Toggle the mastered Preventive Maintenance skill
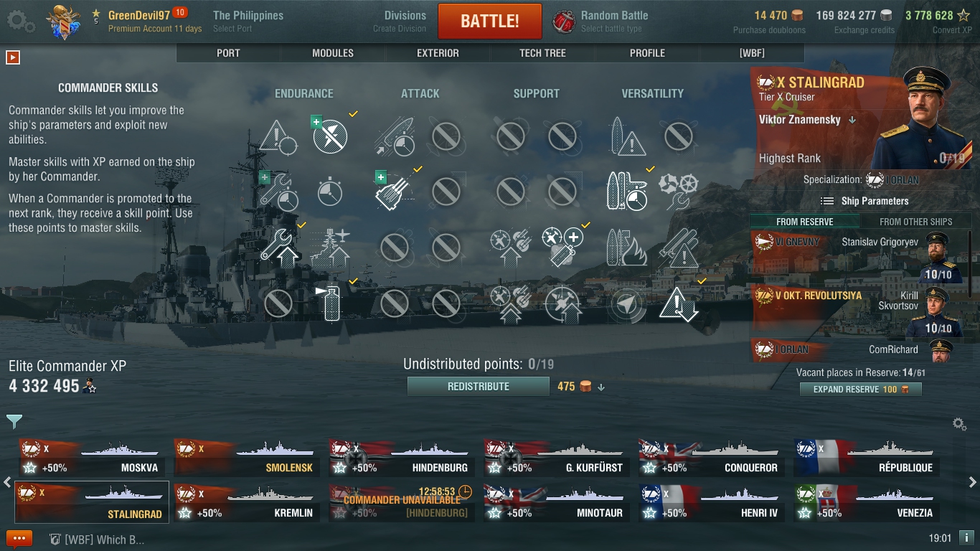Screen dimensions: 980x551 point(330,136)
